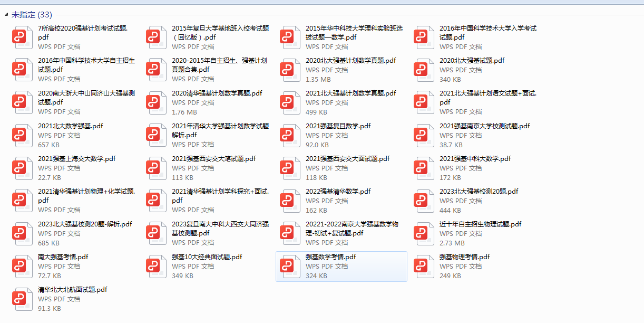
Task: Click PDF icon of 2021清华强基计划物理+化学试题
Action: [22, 201]
